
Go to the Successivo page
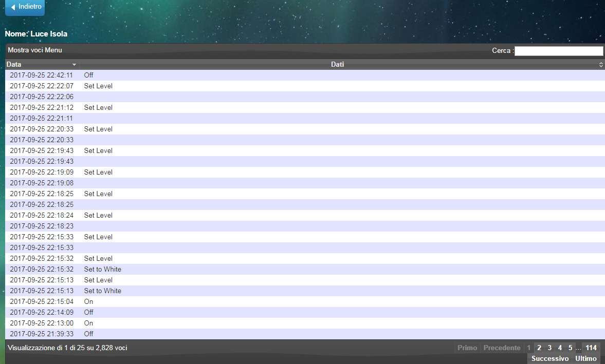tap(550, 358)
